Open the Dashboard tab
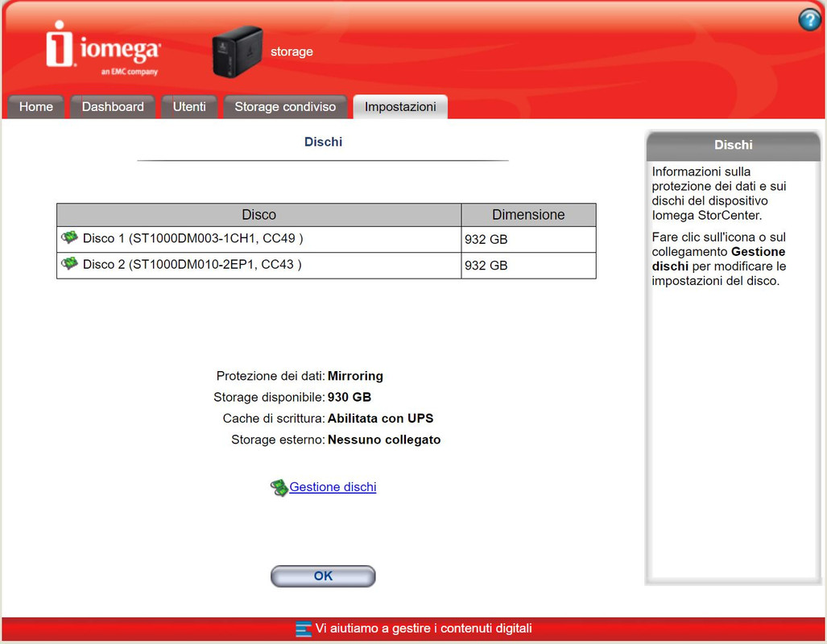 click(113, 106)
